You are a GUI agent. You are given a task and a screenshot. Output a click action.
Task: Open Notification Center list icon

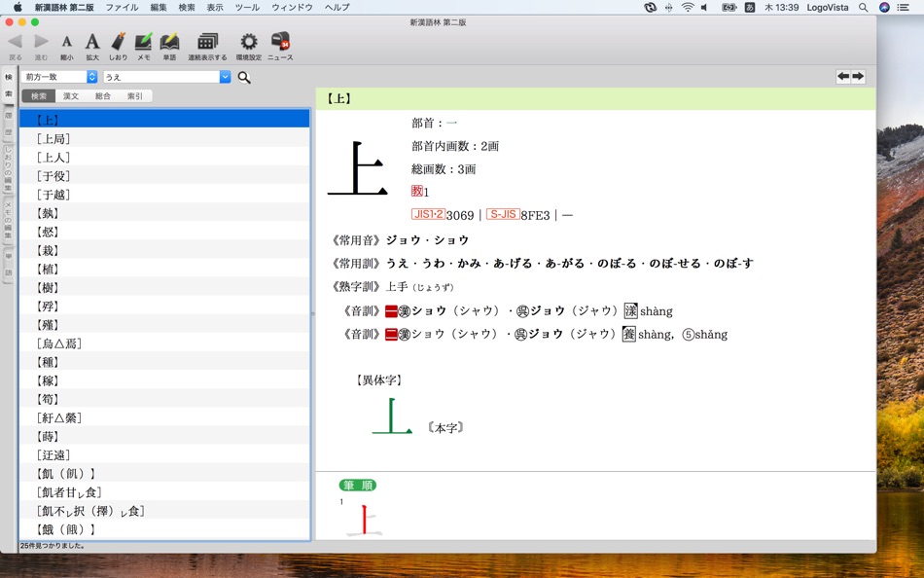(903, 7)
